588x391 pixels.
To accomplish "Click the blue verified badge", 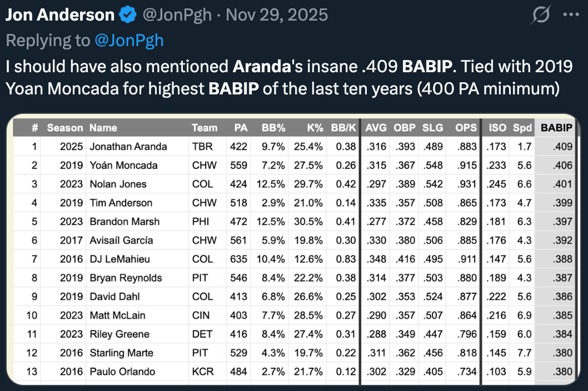I will click(128, 15).
